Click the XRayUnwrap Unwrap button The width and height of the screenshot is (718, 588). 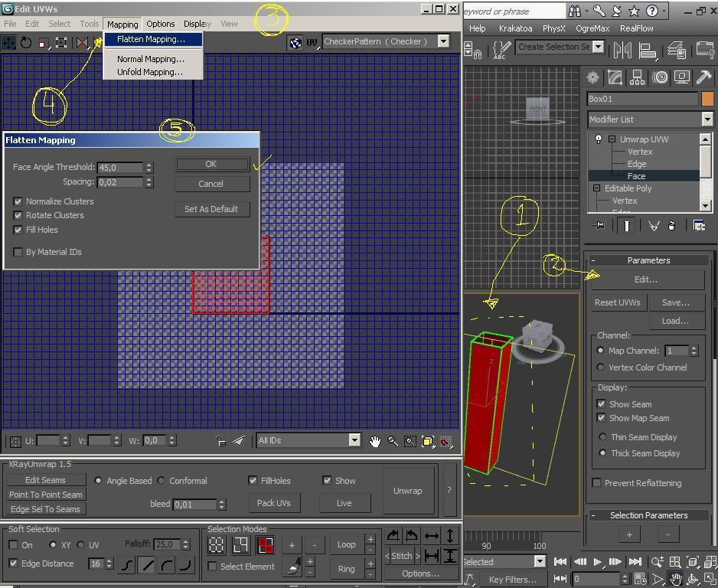pyautogui.click(x=408, y=491)
